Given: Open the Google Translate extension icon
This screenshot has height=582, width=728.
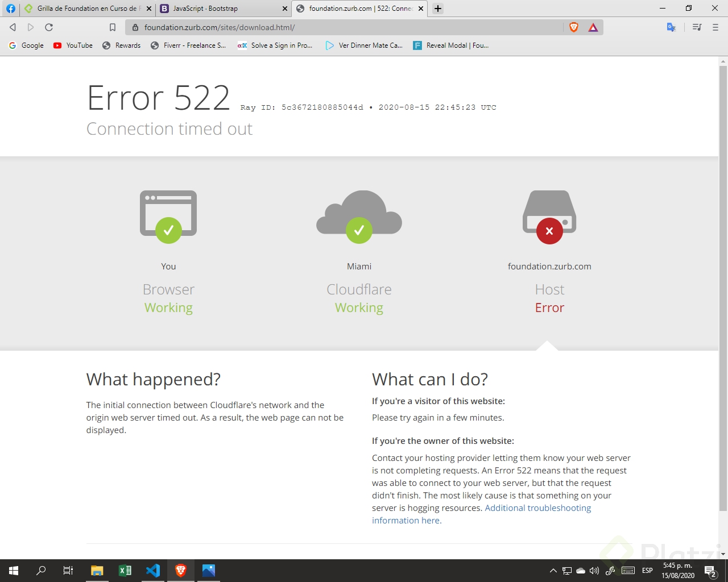Looking at the screenshot, I should [x=671, y=27].
